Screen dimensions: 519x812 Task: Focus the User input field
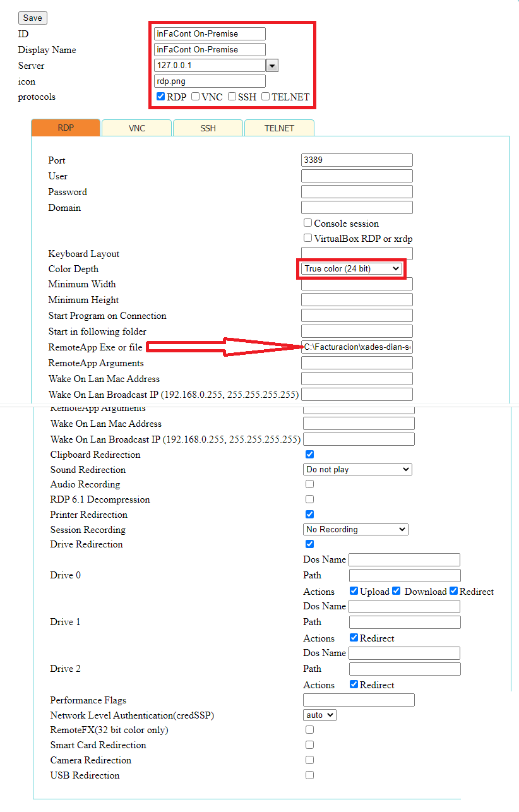[x=357, y=176]
